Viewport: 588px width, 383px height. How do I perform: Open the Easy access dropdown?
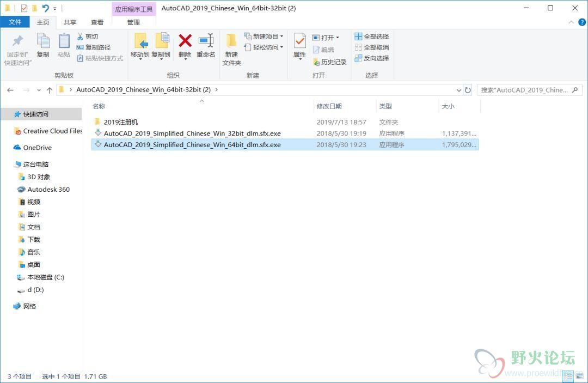pyautogui.click(x=264, y=47)
